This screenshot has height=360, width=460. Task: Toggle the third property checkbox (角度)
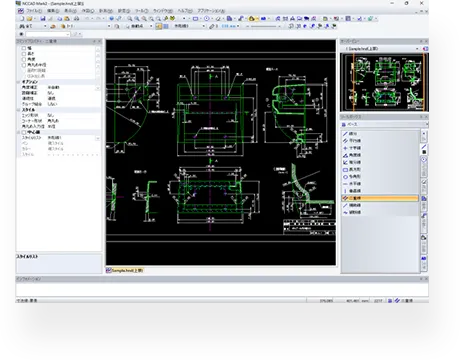tap(24, 59)
